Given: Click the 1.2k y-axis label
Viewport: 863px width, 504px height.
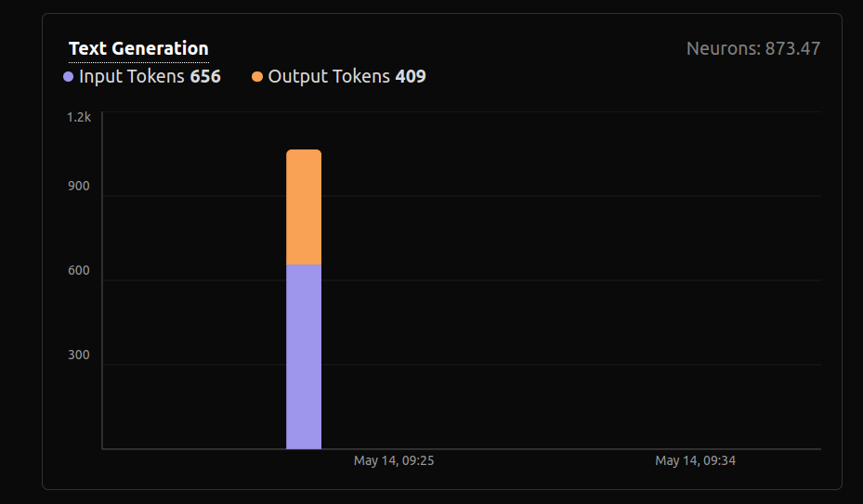Looking at the screenshot, I should pyautogui.click(x=79, y=118).
